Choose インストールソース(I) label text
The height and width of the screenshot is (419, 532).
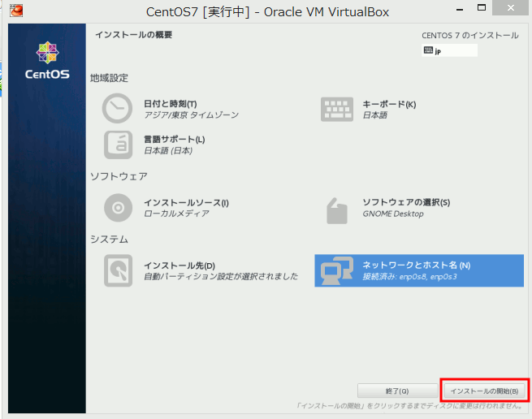186,202
